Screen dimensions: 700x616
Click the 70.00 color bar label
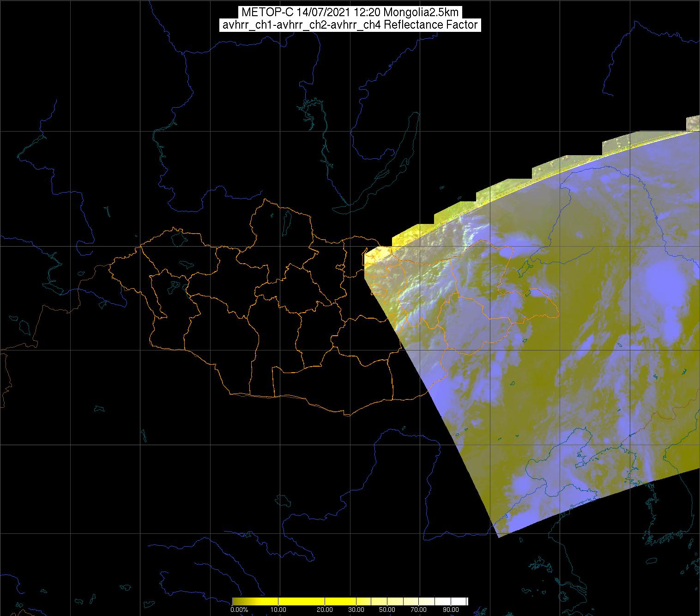coord(419,610)
